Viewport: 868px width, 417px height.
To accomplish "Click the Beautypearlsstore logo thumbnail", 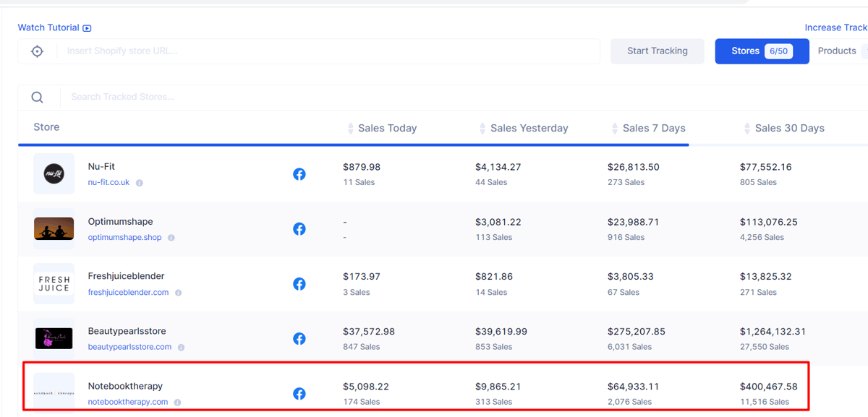I will click(54, 338).
